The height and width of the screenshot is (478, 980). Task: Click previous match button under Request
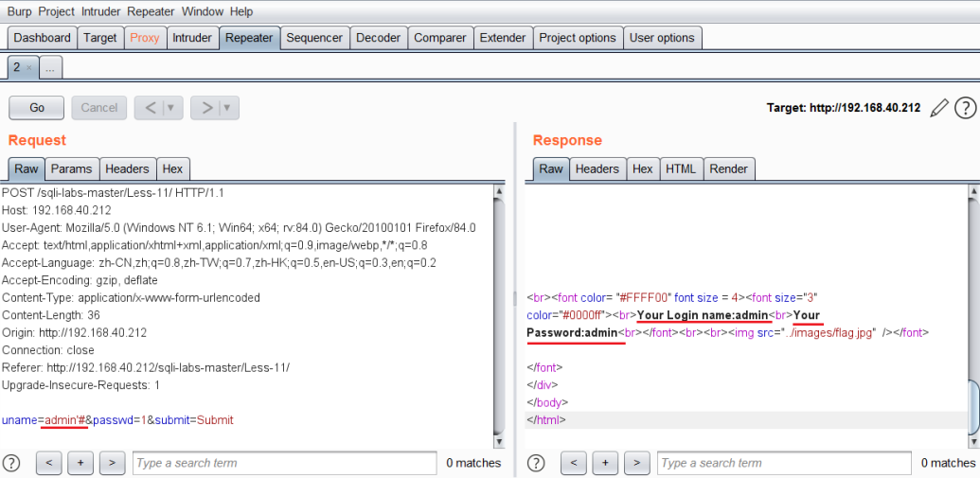(x=49, y=463)
